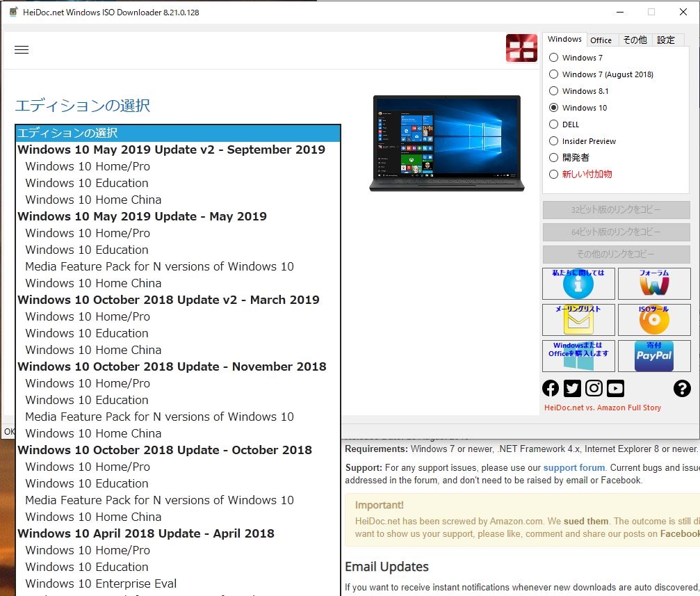
Task: Choose Home/Pro under May 2019 Update v2
Action: point(178,166)
